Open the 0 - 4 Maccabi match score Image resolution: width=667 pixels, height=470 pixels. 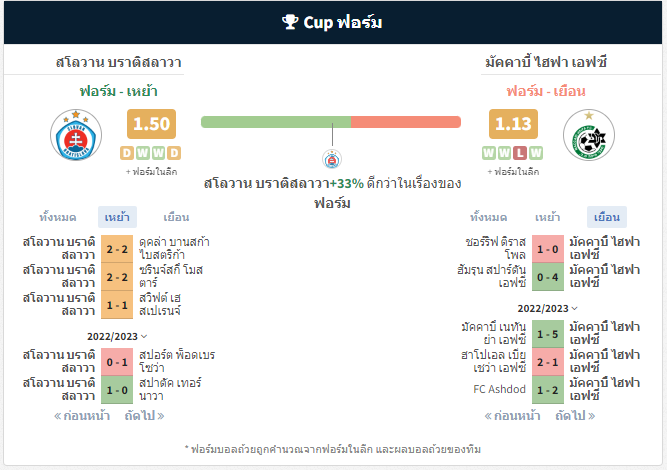548,277
